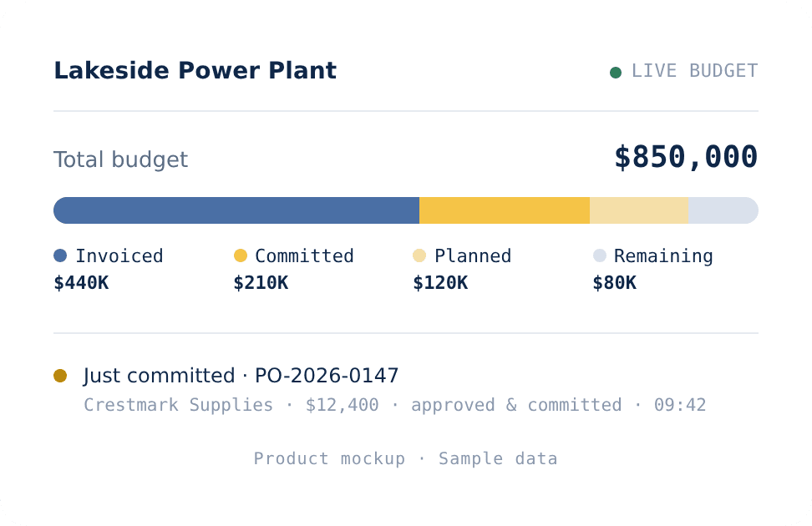
Task: Open the $440K Invoiced amount
Action: pyautogui.click(x=81, y=283)
